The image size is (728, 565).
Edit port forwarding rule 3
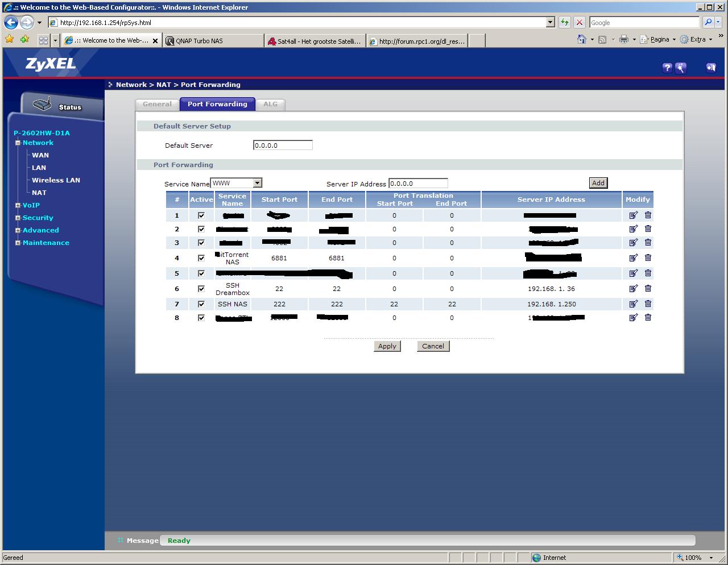(634, 242)
